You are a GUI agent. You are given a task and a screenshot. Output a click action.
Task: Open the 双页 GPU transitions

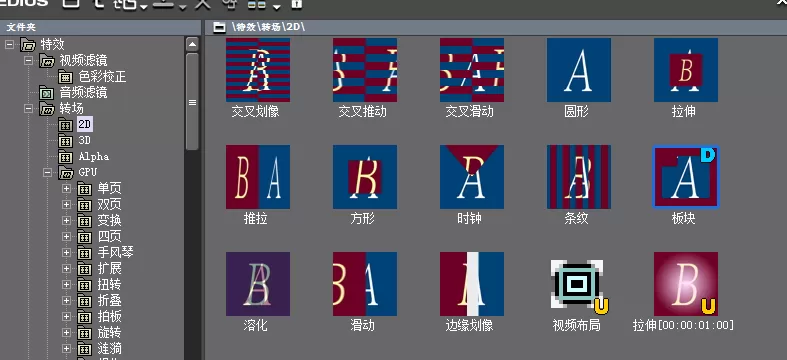point(109,204)
